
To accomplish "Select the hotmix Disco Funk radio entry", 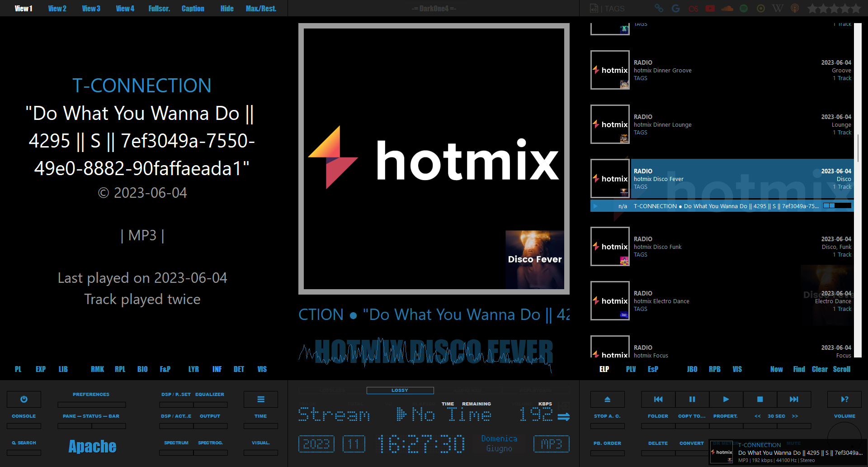I will (722, 247).
